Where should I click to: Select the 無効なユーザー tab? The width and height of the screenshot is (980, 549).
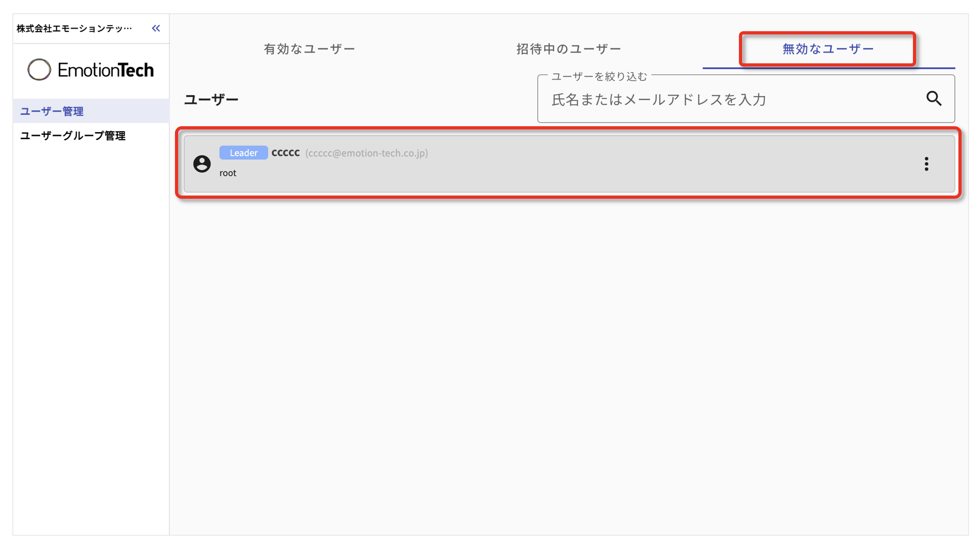point(828,49)
